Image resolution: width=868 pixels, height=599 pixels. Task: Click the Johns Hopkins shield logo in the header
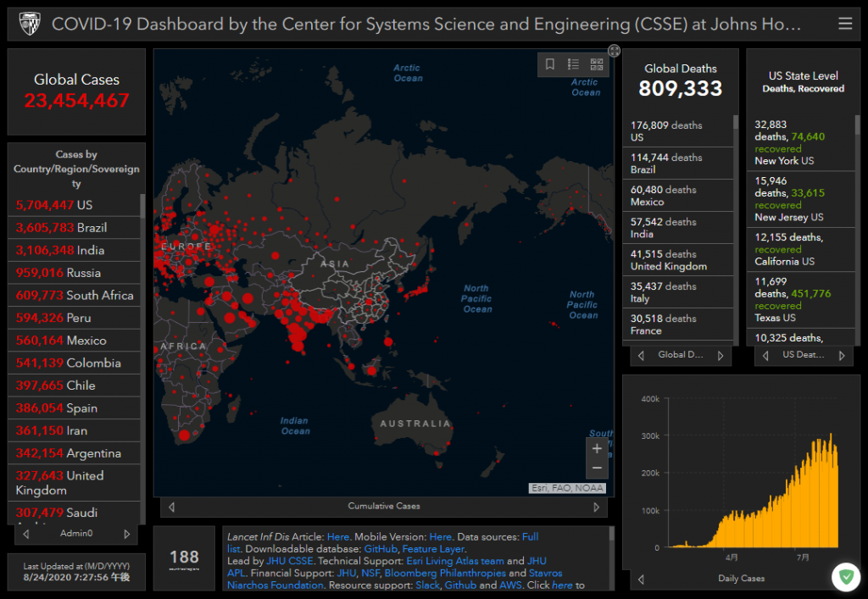[x=30, y=24]
